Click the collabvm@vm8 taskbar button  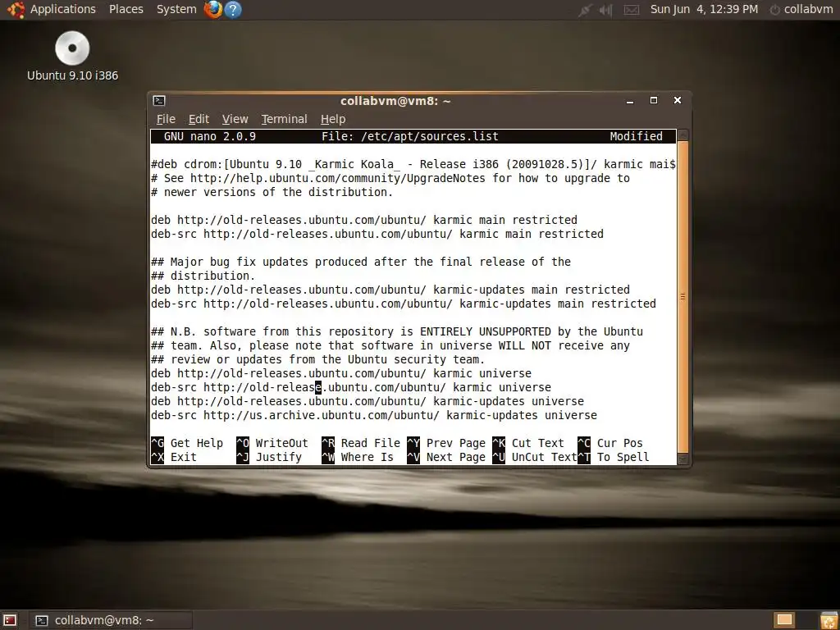click(x=110, y=620)
